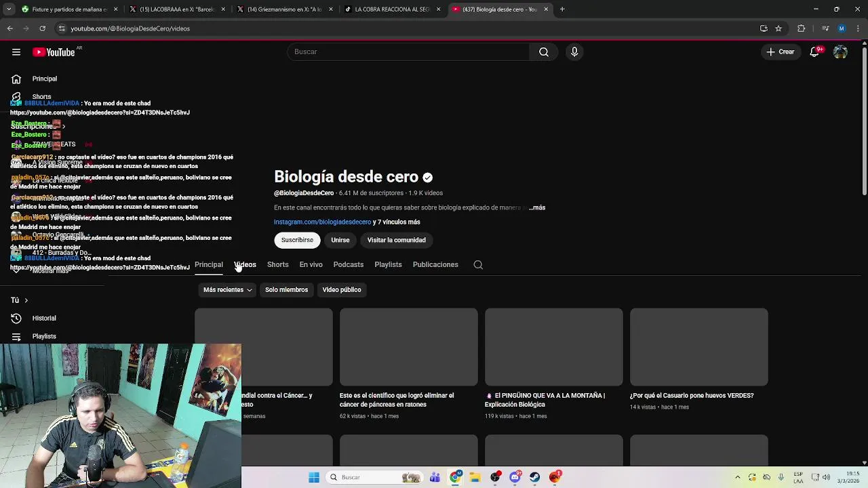Switch to LA COBRA REACCIONA TikTok tab
Image resolution: width=868 pixels, height=488 pixels.
tap(392, 9)
